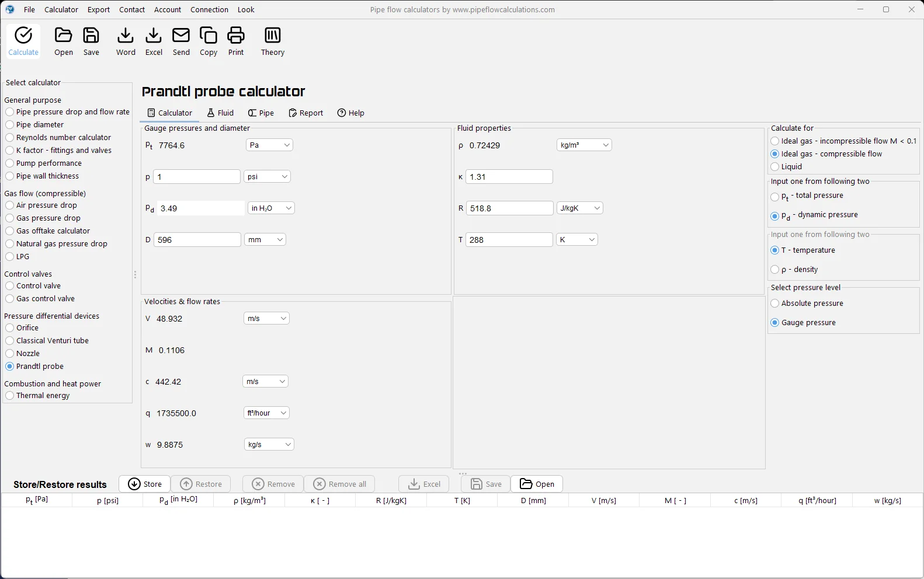Select the Gas control valve calculator
Viewport: 924px width, 579px height.
click(x=40, y=298)
